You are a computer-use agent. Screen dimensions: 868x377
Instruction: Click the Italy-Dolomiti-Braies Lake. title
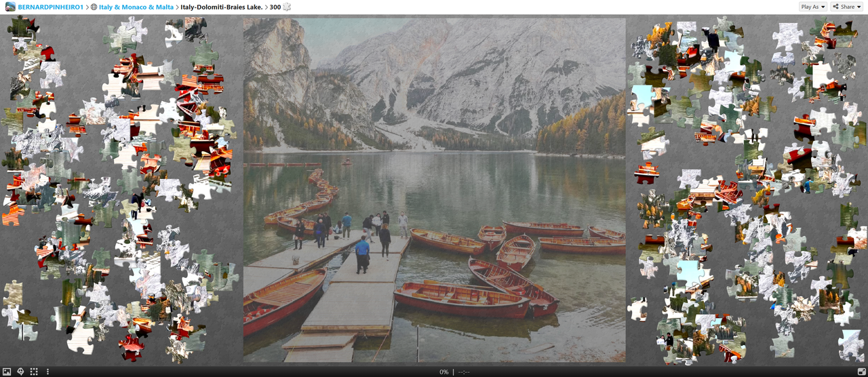(x=222, y=7)
